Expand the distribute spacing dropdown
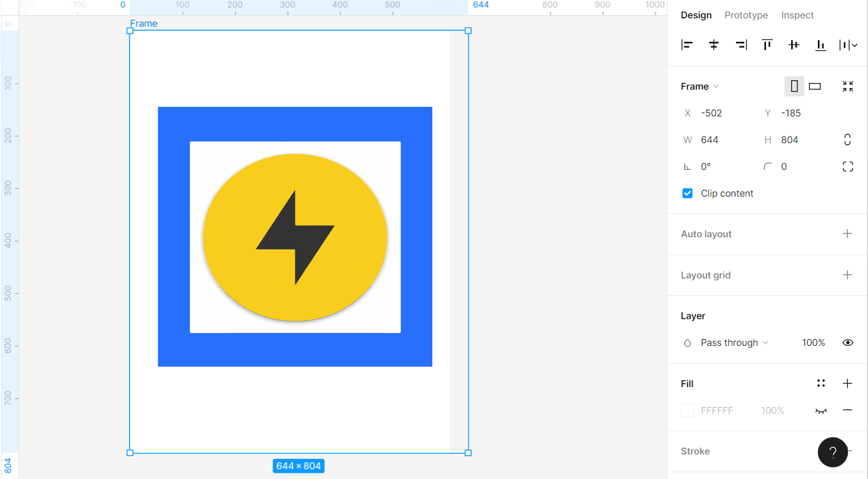The image size is (868, 479). 855,45
